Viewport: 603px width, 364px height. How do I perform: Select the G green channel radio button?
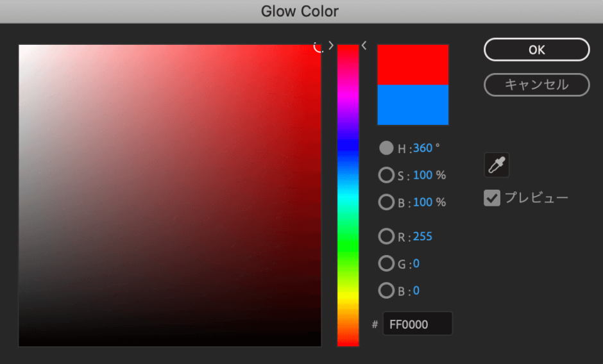pyautogui.click(x=386, y=263)
